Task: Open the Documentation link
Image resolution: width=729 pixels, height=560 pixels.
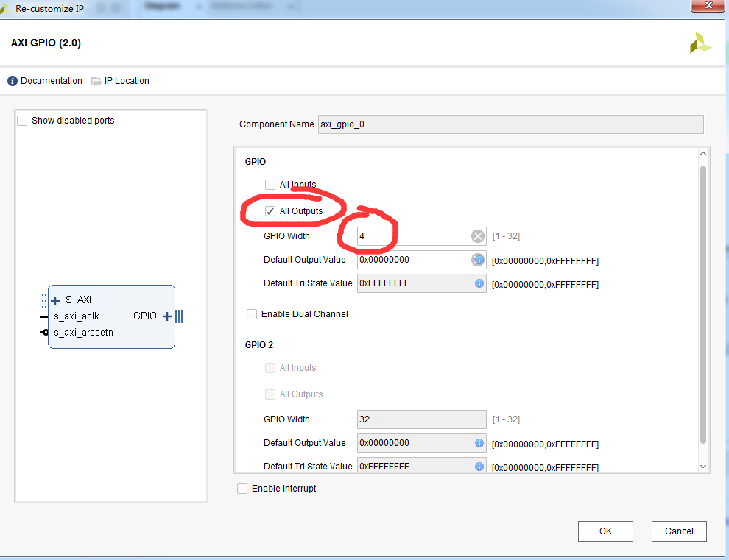Action: coord(51,81)
